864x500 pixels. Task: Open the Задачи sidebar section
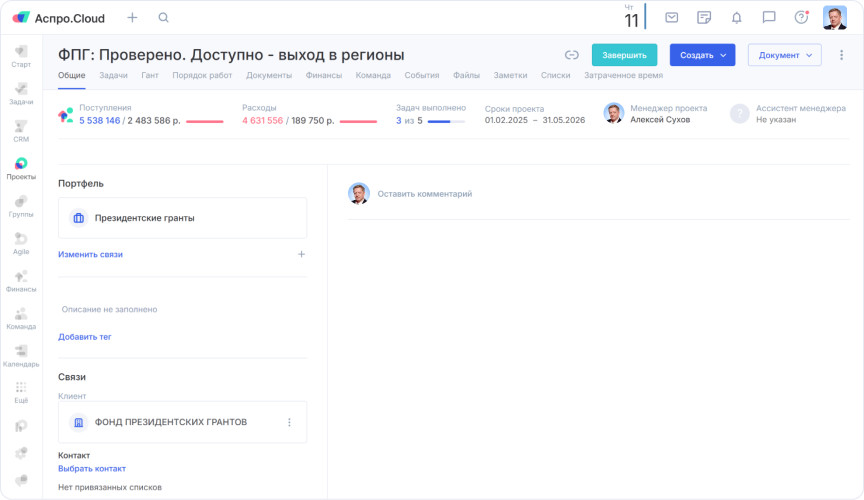[21, 94]
